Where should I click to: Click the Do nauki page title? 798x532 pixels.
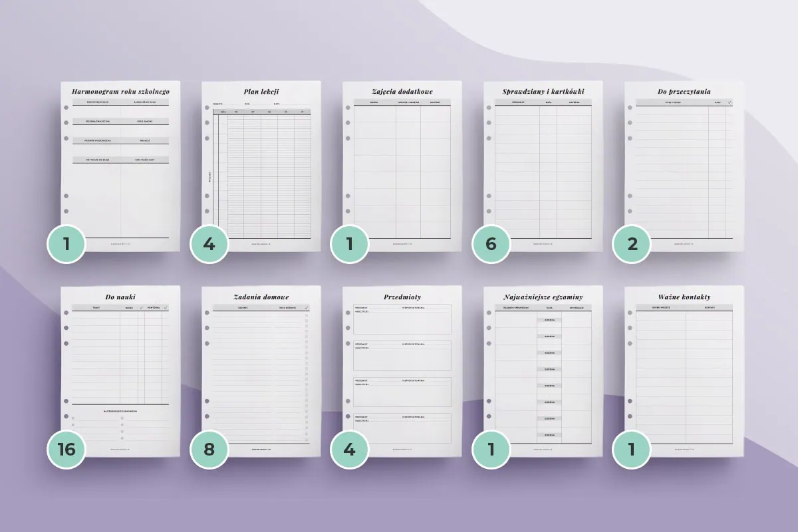pos(120,297)
